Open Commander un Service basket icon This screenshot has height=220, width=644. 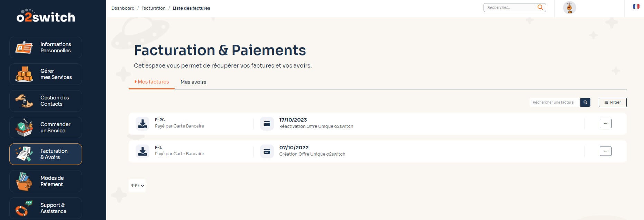[24, 127]
